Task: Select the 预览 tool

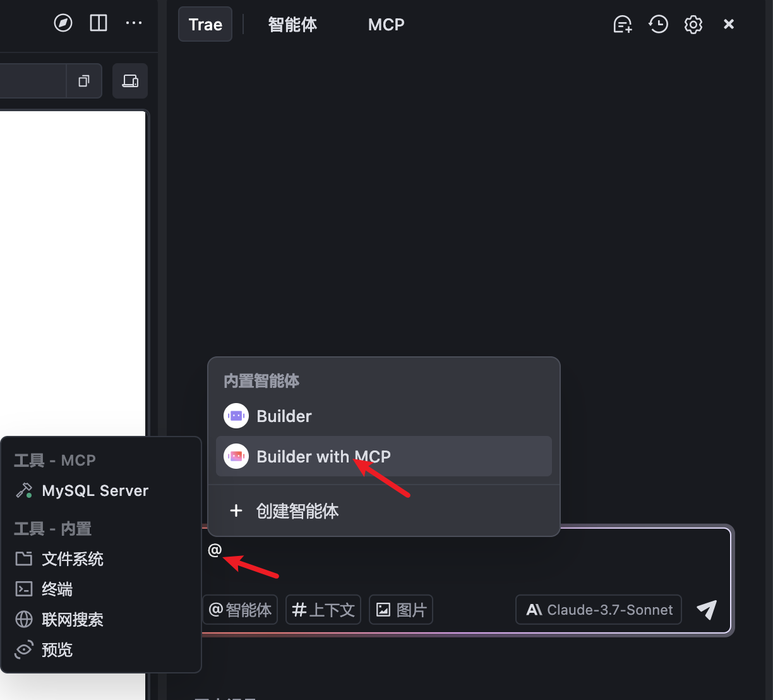Action: 101,650
